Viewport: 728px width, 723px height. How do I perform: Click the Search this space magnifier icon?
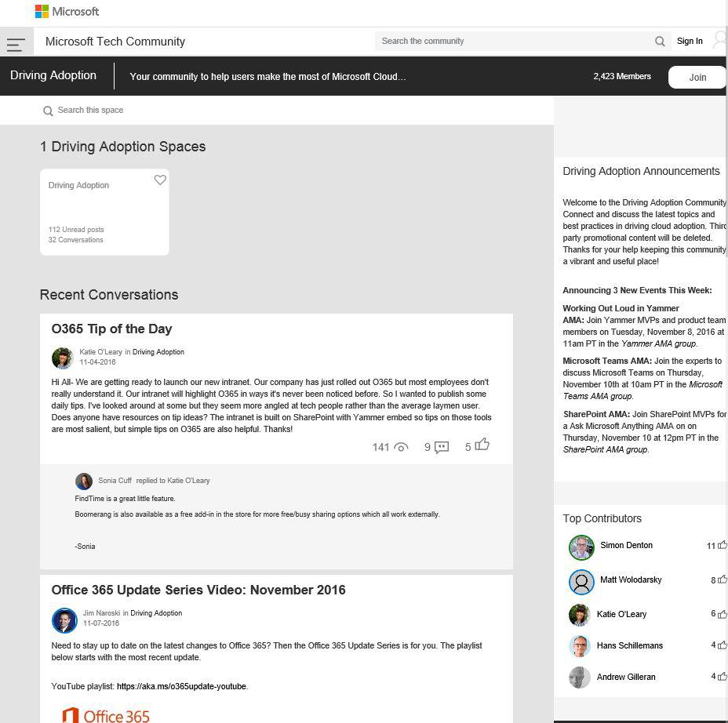48,111
